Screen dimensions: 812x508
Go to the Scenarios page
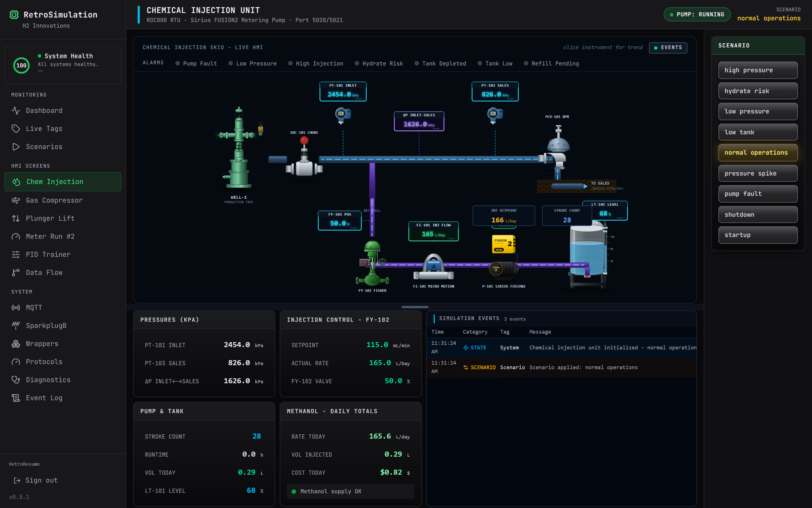tap(63, 147)
